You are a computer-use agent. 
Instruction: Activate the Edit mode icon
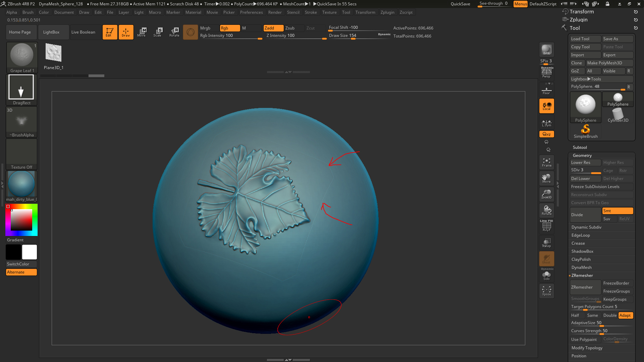pos(110,32)
